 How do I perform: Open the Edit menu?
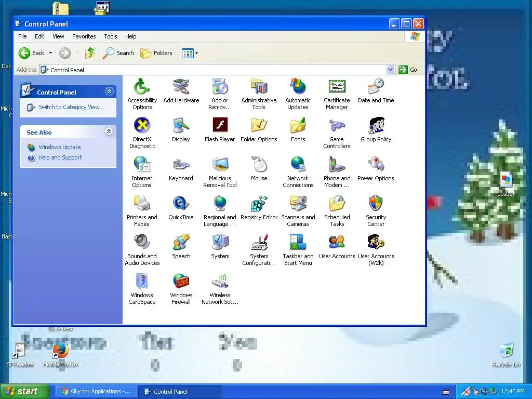coord(39,36)
